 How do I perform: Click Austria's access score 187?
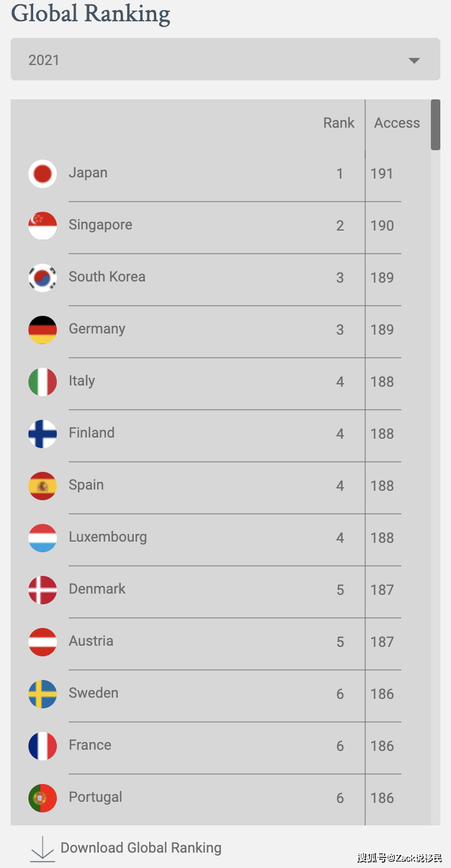pos(382,642)
